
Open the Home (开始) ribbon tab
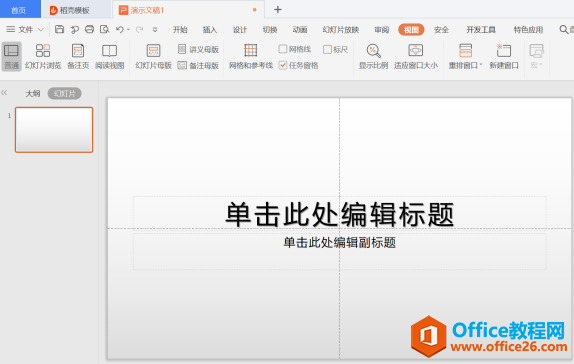pyautogui.click(x=180, y=30)
